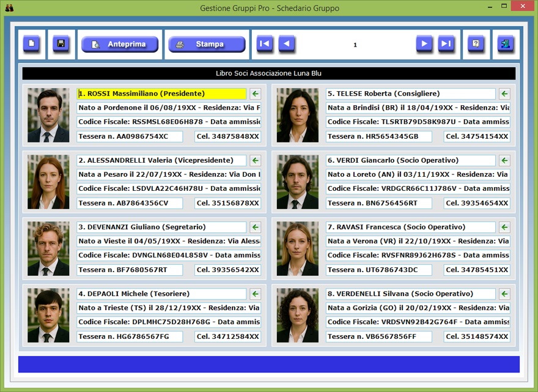Click the new blank document icon

point(31,44)
